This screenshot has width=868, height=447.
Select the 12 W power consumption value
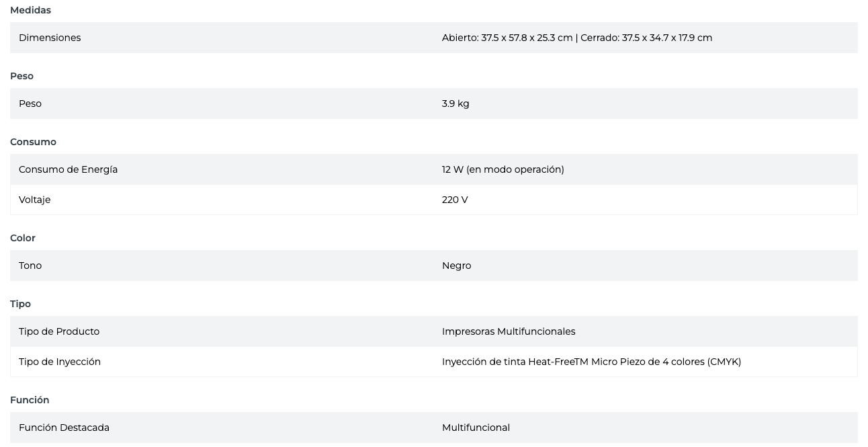pyautogui.click(x=503, y=169)
